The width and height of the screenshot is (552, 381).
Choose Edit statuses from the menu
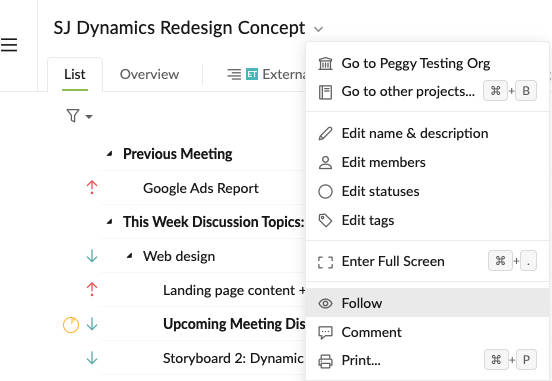pyautogui.click(x=427, y=192)
